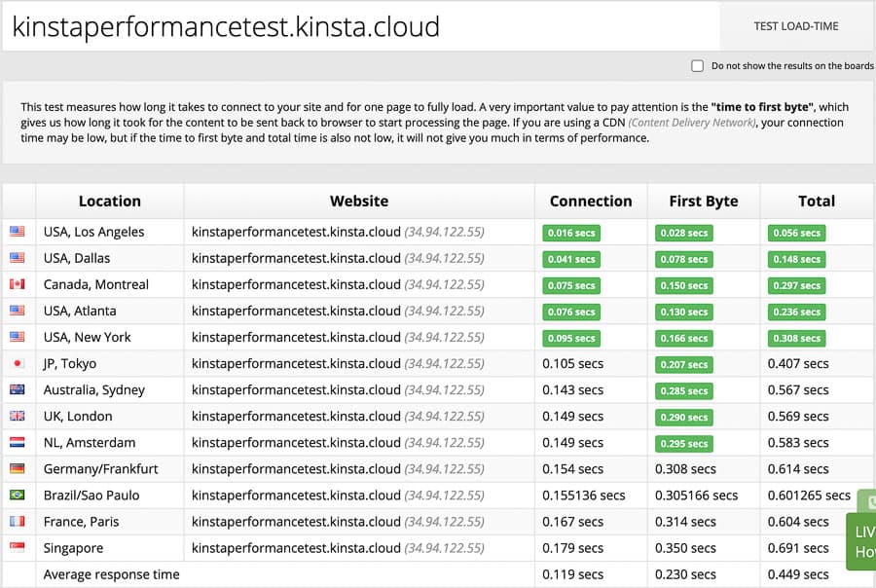Screen dimensions: 876x588
Task: Click the Australia flag for Sydney
Action: coord(19,390)
